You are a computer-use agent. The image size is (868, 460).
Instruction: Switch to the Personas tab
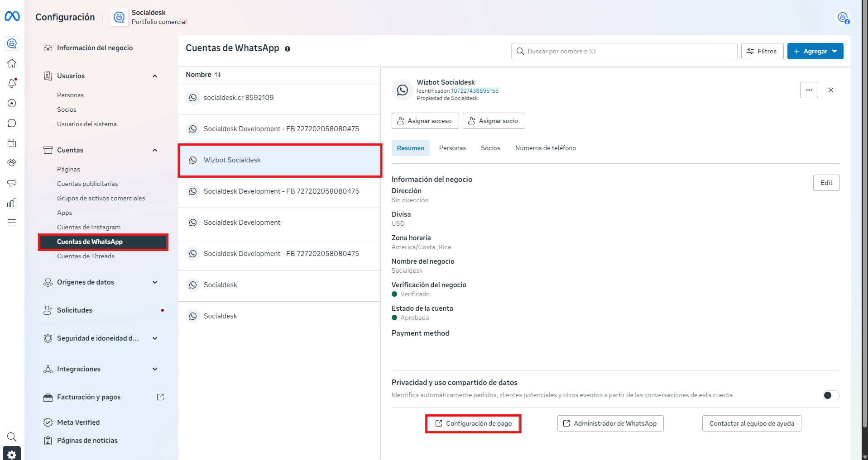click(452, 148)
